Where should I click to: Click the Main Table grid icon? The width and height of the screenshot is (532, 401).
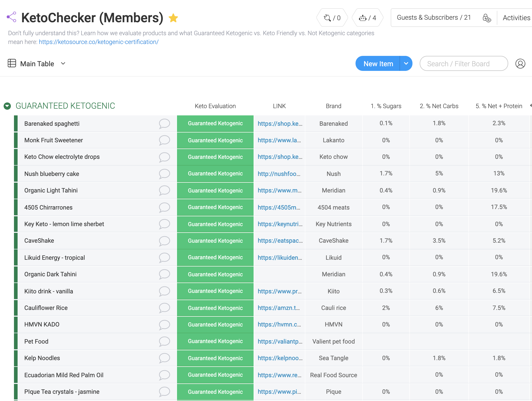pyautogui.click(x=12, y=63)
